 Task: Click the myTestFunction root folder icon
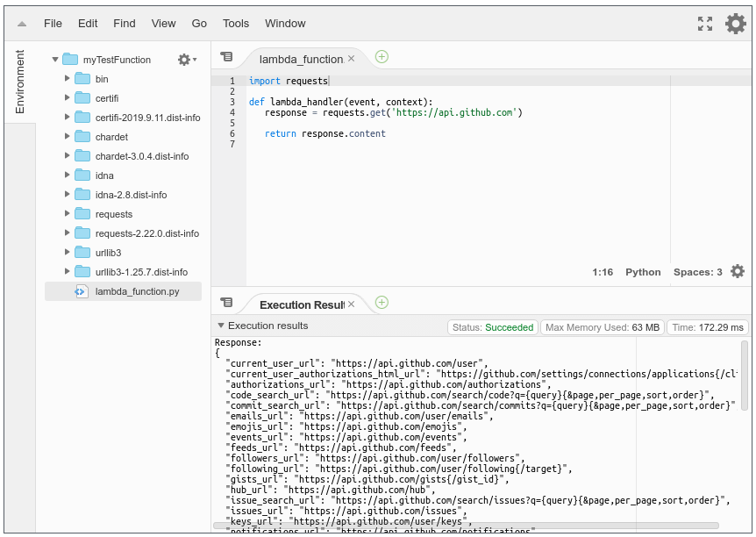click(x=70, y=60)
